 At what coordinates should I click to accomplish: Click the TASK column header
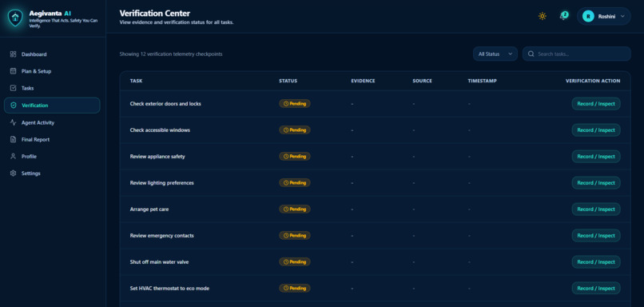point(137,81)
